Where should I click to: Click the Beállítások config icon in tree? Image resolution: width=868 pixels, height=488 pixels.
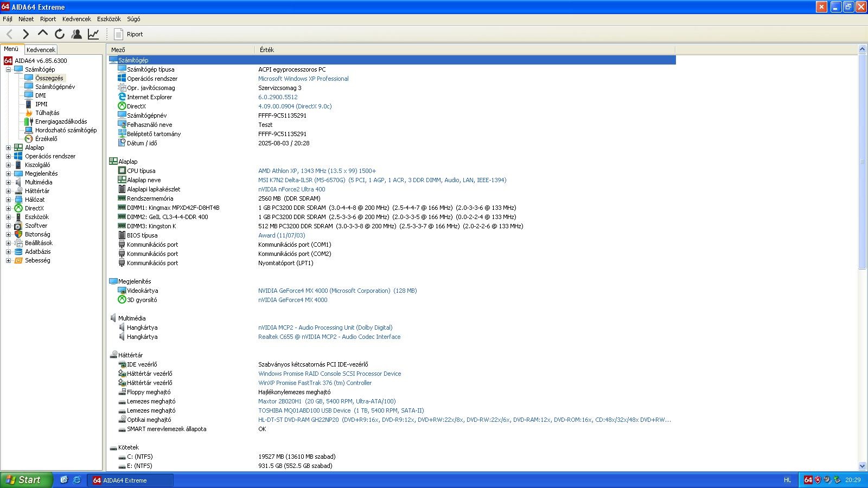[18, 243]
